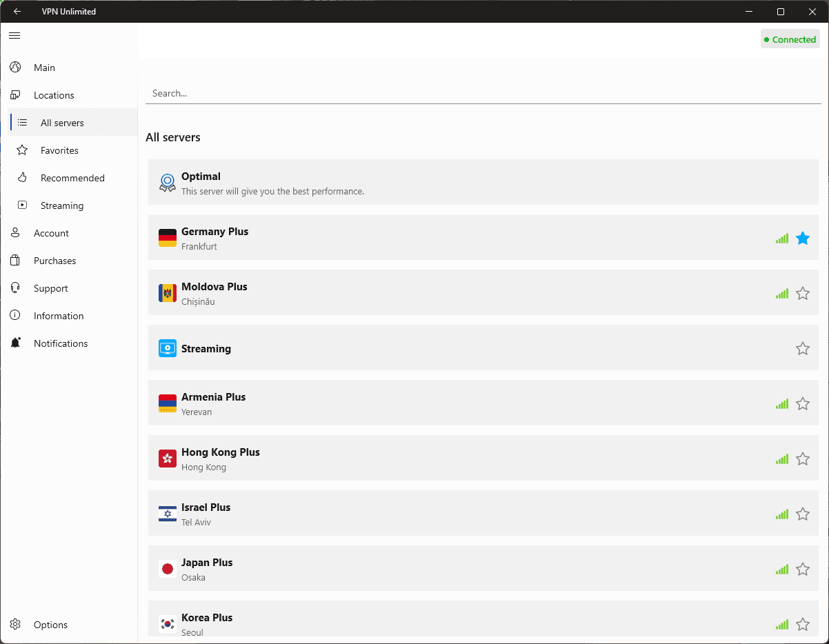The width and height of the screenshot is (829, 644).
Task: Star the Japan Plus server
Action: point(802,570)
